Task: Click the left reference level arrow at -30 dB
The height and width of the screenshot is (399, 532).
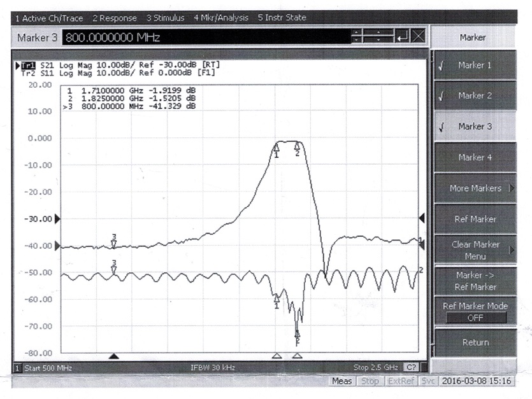Action: point(58,219)
